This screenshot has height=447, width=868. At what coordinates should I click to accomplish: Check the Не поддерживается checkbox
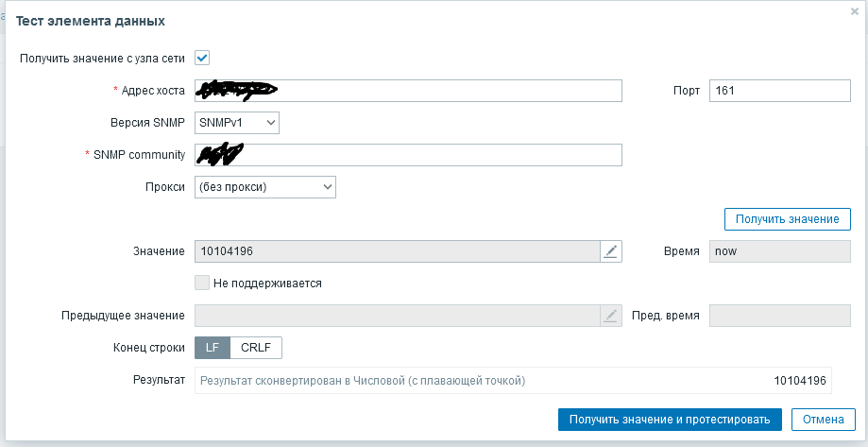(201, 283)
